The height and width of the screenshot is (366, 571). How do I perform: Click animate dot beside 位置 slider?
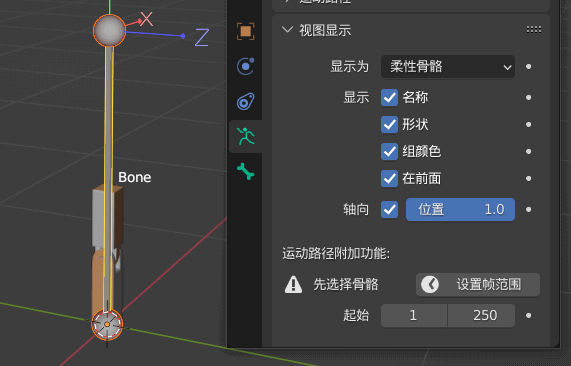coord(528,209)
